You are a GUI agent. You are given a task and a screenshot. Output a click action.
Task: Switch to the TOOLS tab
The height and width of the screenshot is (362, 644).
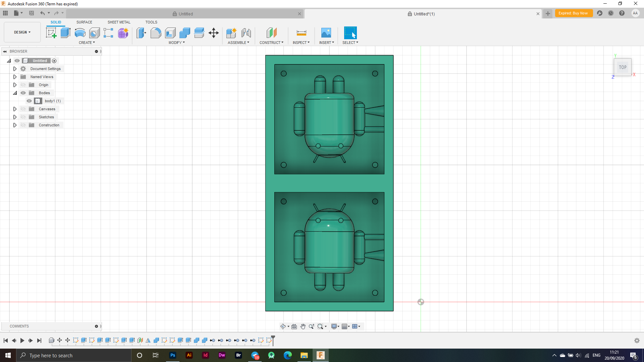click(x=151, y=22)
